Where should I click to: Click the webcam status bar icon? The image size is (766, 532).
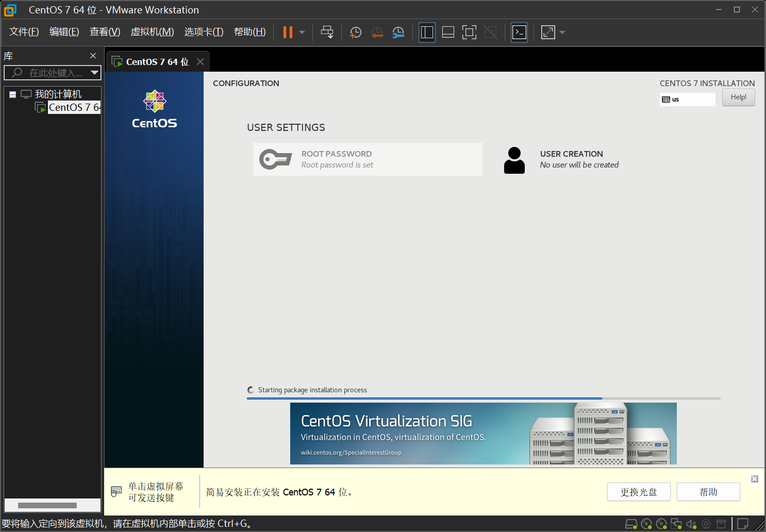coord(706,524)
